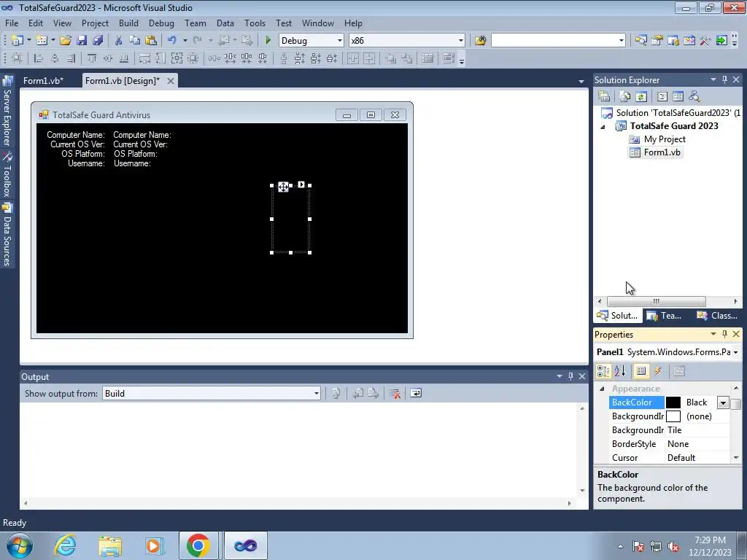Click Refresh in the Solution Explorer toolbar
This screenshot has height=560, width=747.
[641, 97]
